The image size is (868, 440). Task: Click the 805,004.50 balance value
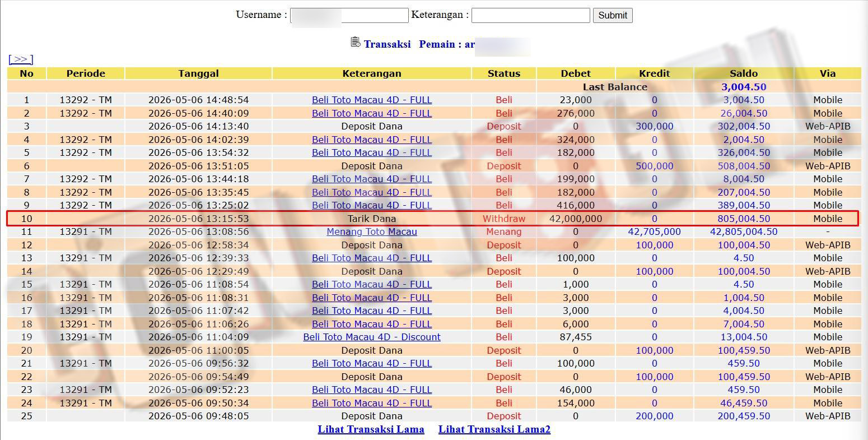(744, 219)
